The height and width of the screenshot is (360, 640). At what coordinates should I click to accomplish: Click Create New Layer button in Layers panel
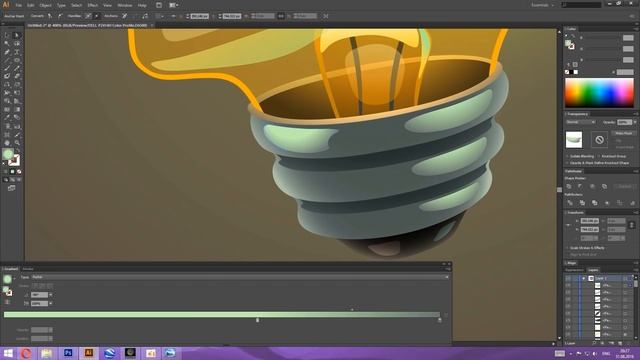(620, 343)
